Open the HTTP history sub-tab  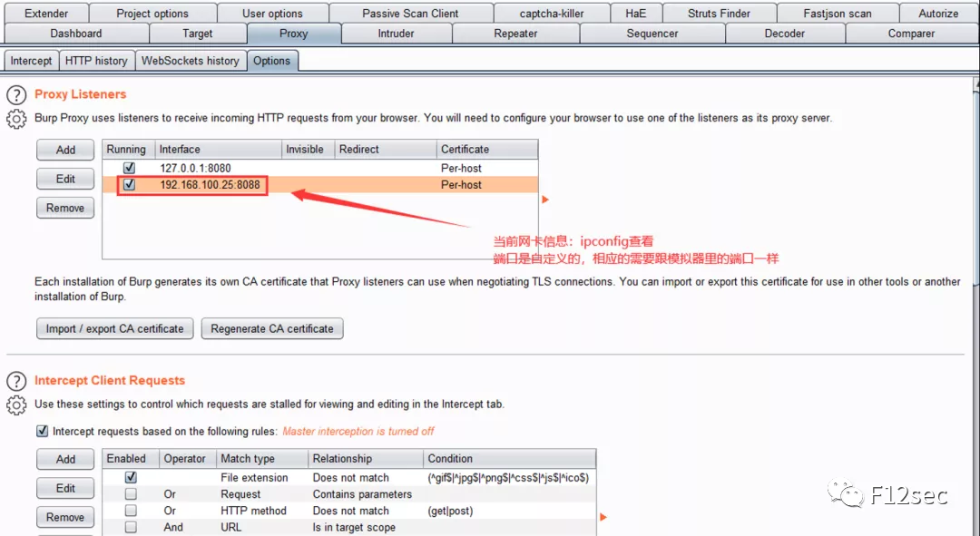pos(96,61)
